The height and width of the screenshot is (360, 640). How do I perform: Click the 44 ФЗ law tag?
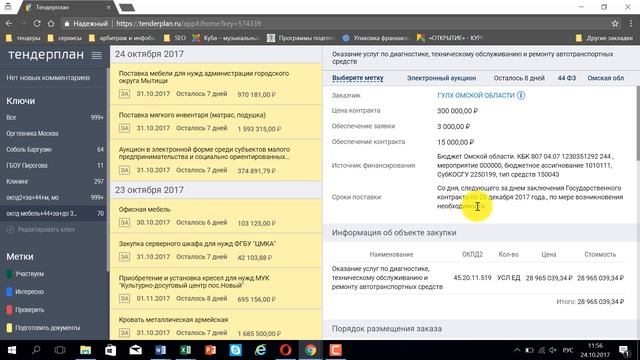[x=567, y=78]
